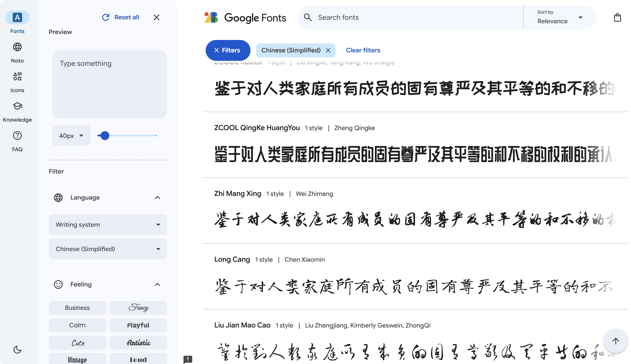Adjust the preview font size slider
Screen dimensions: 631x364
pos(127,136)
